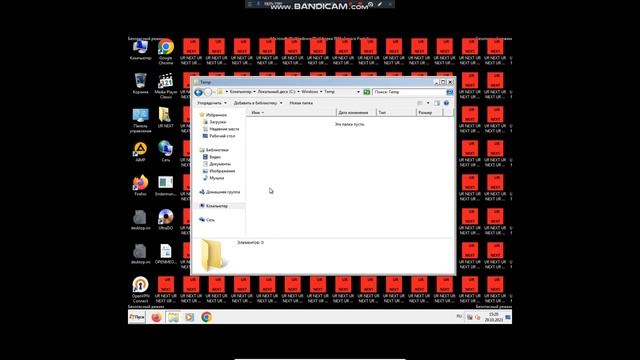Viewport: 640px width, 360px height.
Task: Click the Explorer folder icon on the taskbar
Action: click(173, 317)
